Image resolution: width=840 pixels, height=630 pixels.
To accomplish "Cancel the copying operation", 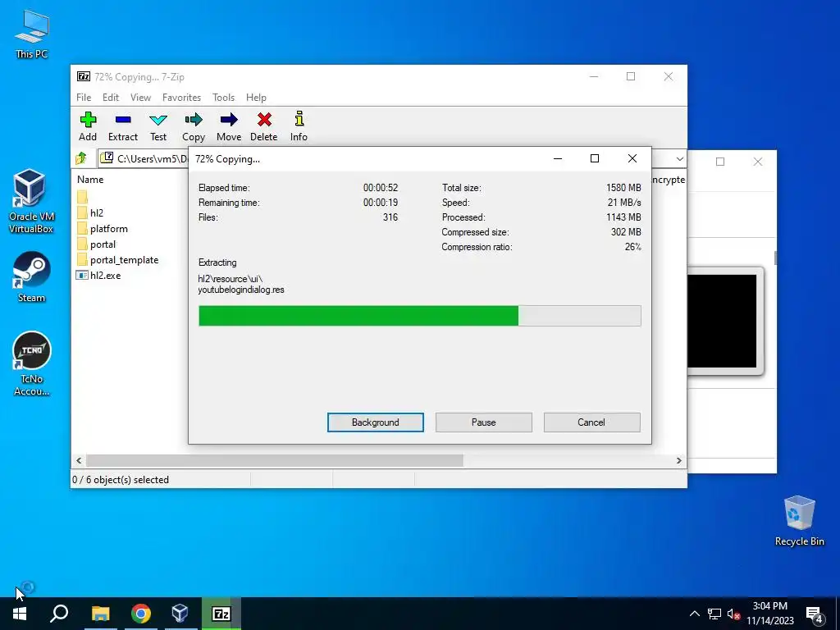I will point(592,422).
